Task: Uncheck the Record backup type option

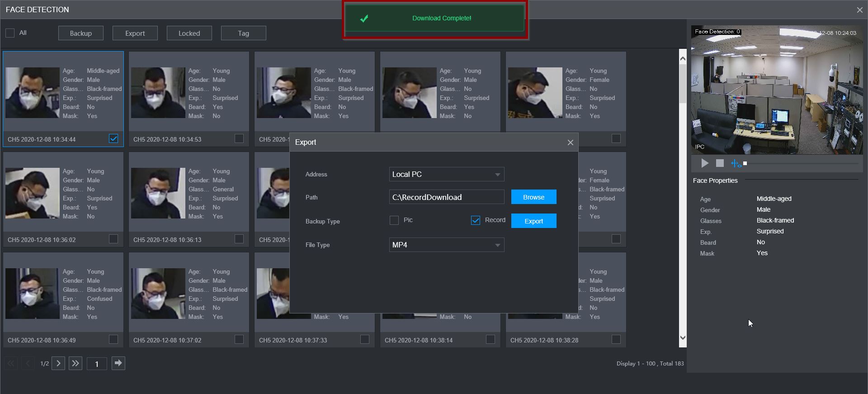Action: [476, 220]
